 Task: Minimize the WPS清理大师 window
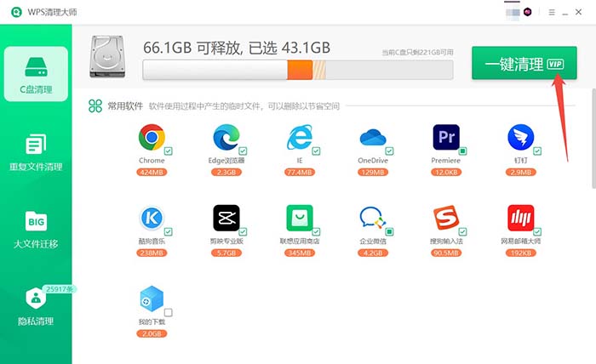coord(565,13)
